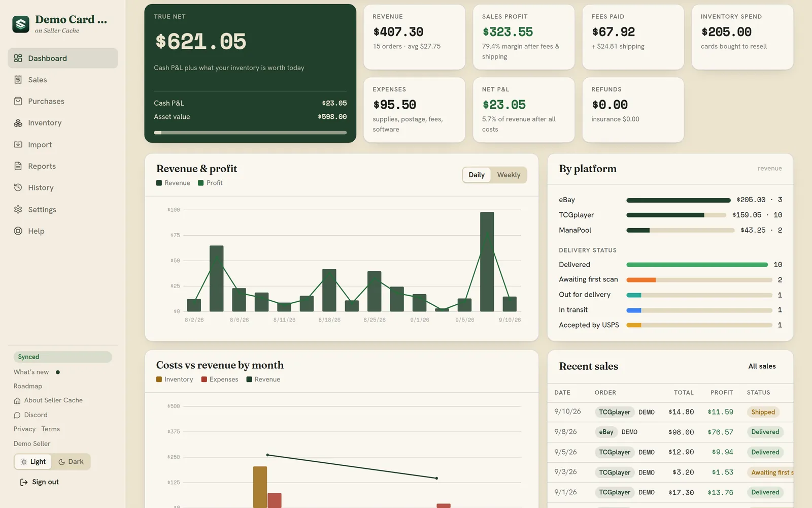This screenshot has height=508, width=812.
Task: Click the tallest revenue bar near 9/8/26
Action: [x=487, y=262]
